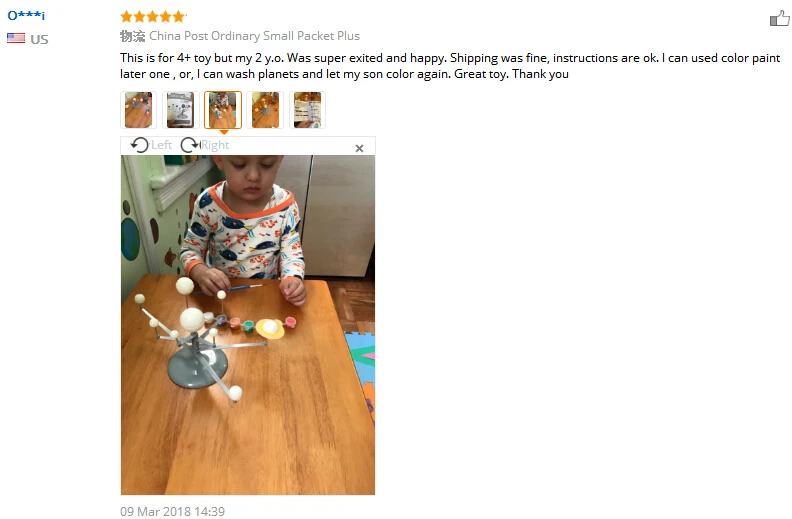
Task: Click the rotate right arrow icon
Action: tap(190, 145)
